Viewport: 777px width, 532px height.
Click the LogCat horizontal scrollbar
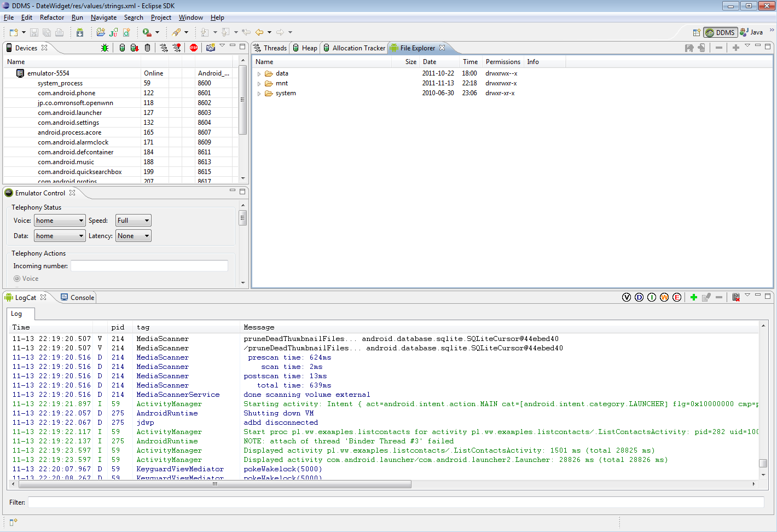click(214, 484)
